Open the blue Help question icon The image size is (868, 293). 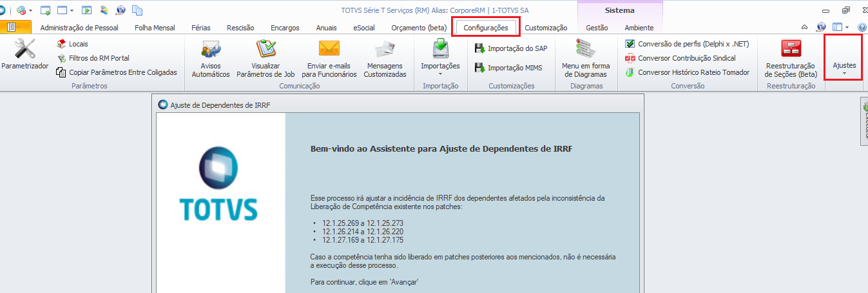(x=862, y=27)
